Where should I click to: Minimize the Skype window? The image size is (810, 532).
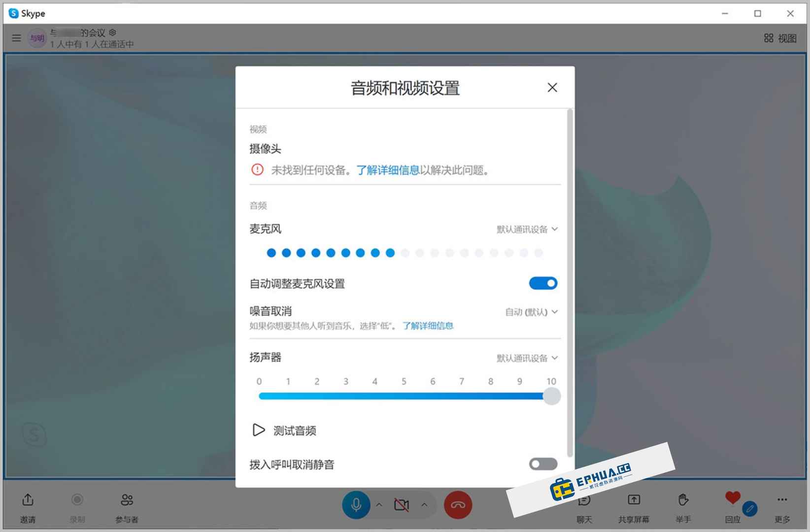pos(725,13)
